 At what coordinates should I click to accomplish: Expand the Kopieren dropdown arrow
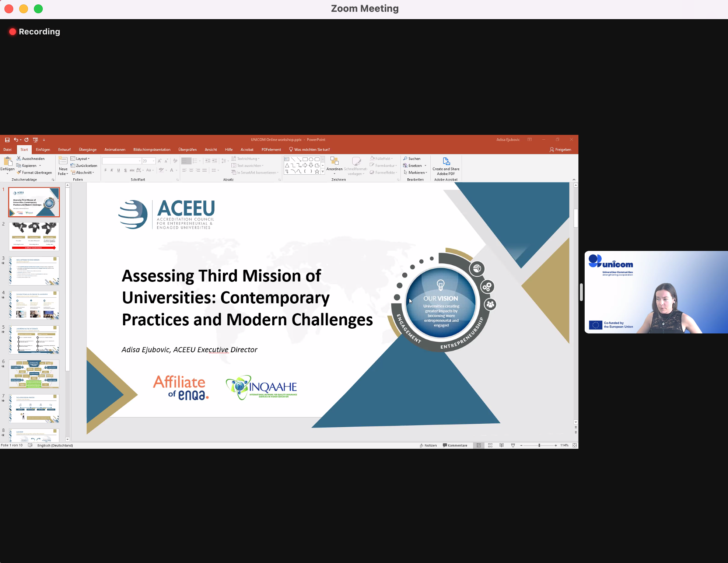click(x=40, y=165)
